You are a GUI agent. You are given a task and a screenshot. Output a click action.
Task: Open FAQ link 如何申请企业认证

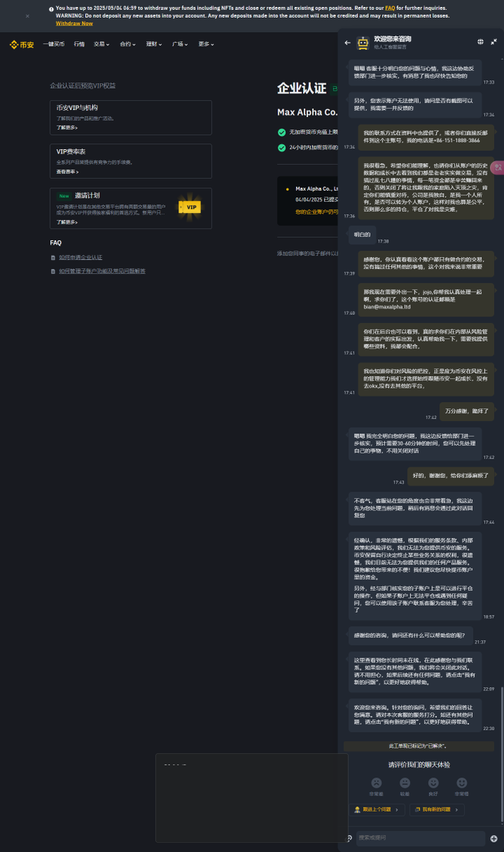point(80,257)
